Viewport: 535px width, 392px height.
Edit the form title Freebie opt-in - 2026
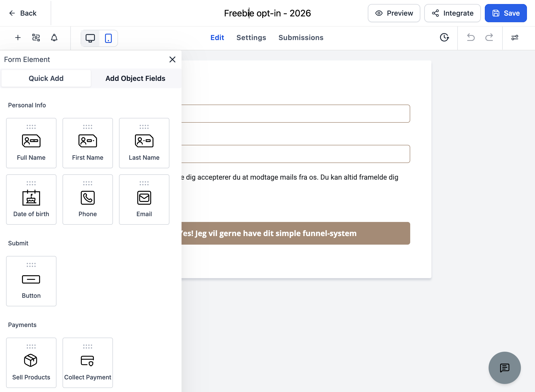pyautogui.click(x=267, y=13)
